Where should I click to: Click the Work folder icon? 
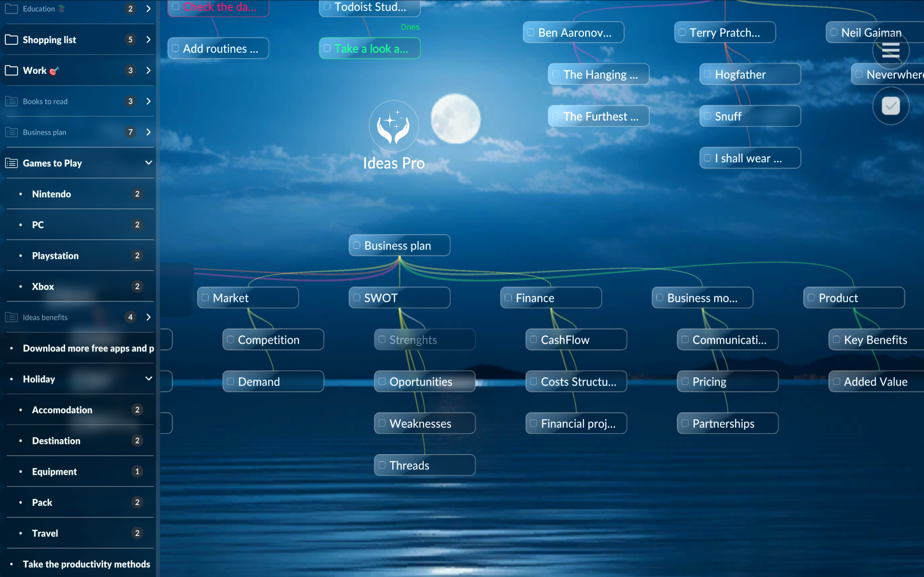point(12,71)
